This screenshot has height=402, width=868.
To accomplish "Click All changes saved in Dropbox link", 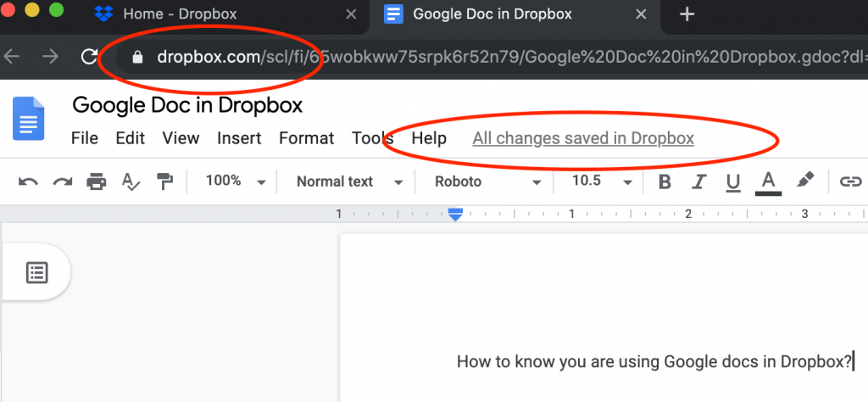I will click(583, 138).
